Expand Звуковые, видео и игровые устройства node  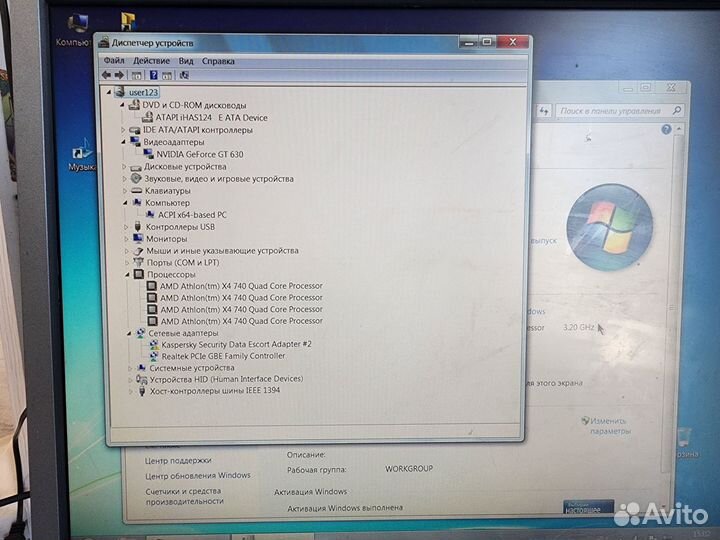click(124, 179)
